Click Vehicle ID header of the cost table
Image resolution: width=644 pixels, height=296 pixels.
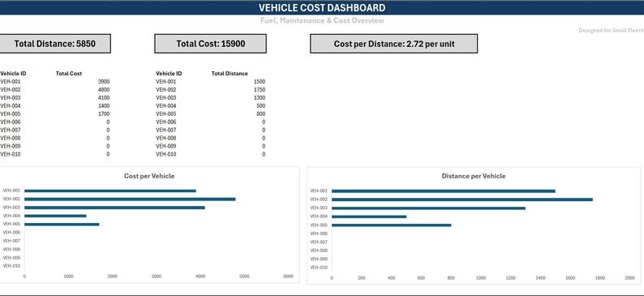click(x=13, y=74)
